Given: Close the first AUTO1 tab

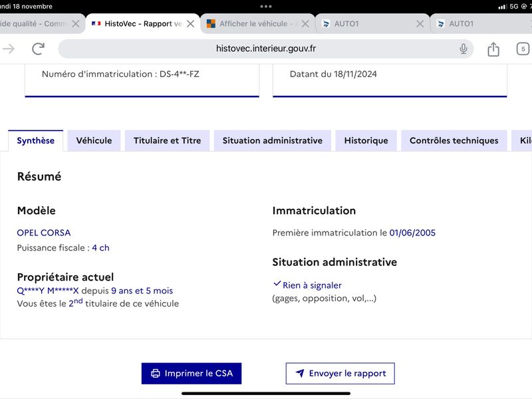Looking at the screenshot, I should click(420, 24).
